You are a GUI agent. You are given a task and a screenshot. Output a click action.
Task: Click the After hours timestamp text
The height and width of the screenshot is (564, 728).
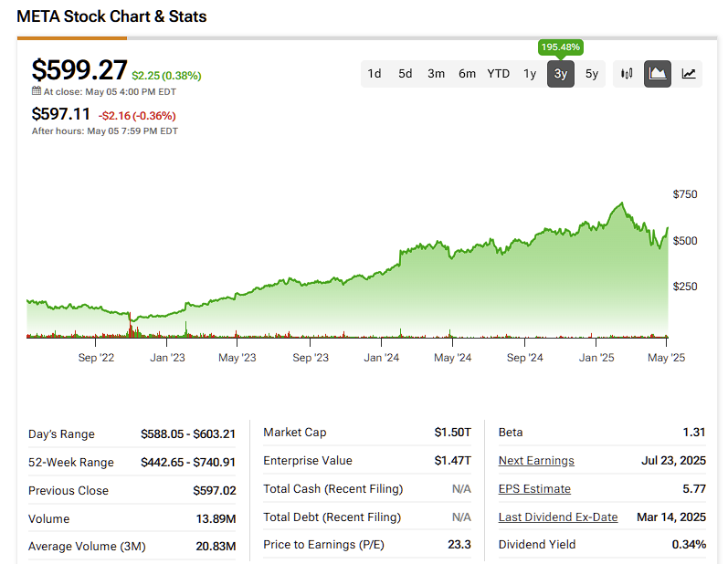[x=105, y=131]
